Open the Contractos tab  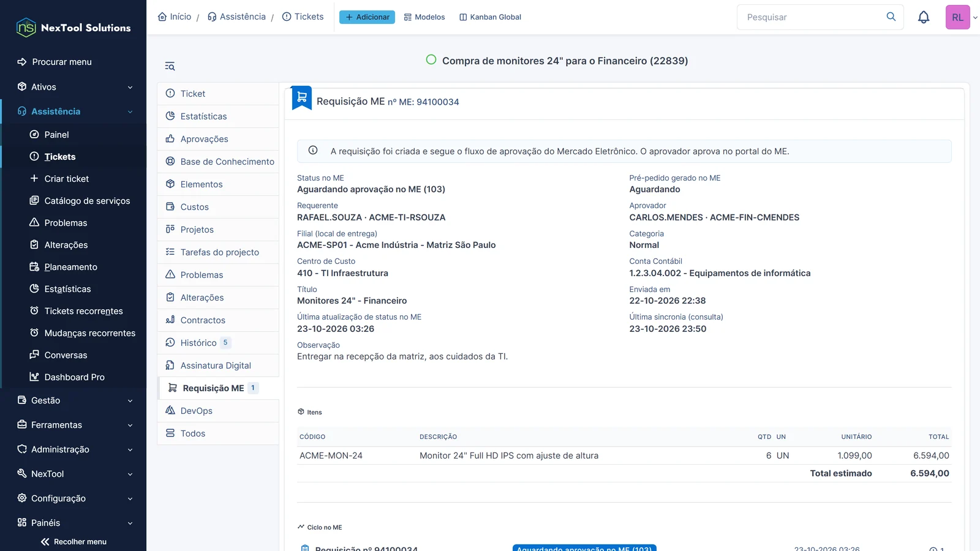point(218,320)
